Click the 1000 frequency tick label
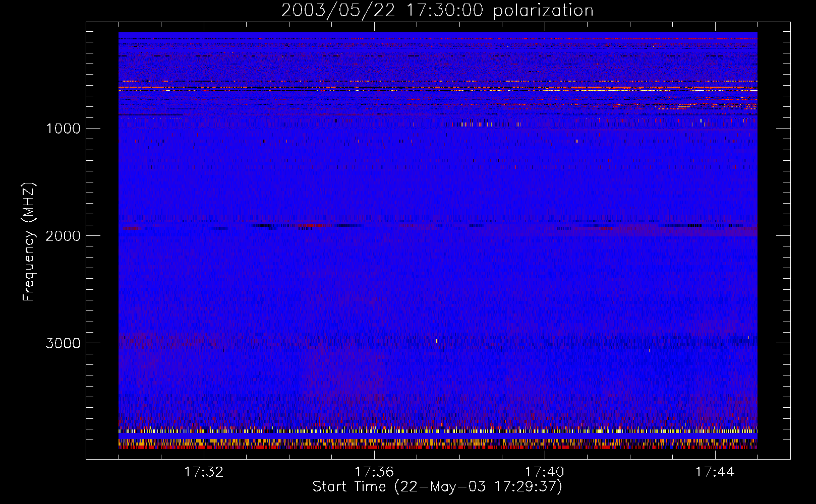The height and width of the screenshot is (504, 816). 64,129
